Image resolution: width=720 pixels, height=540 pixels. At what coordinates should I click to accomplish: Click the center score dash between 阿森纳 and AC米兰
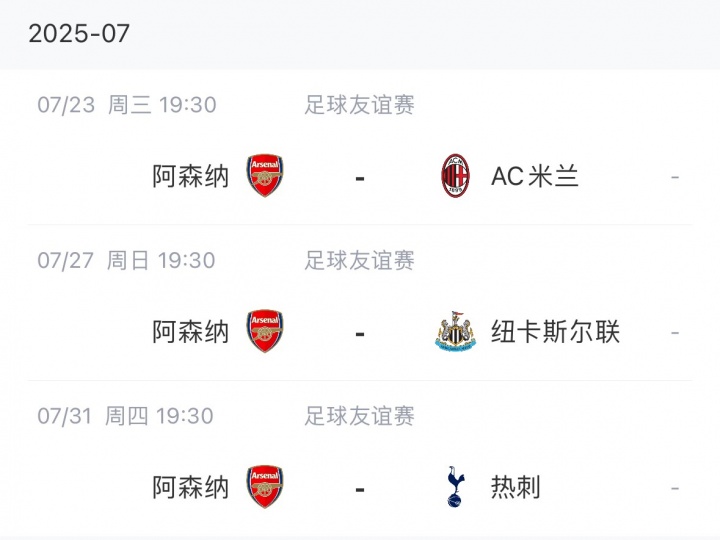pyautogui.click(x=360, y=178)
